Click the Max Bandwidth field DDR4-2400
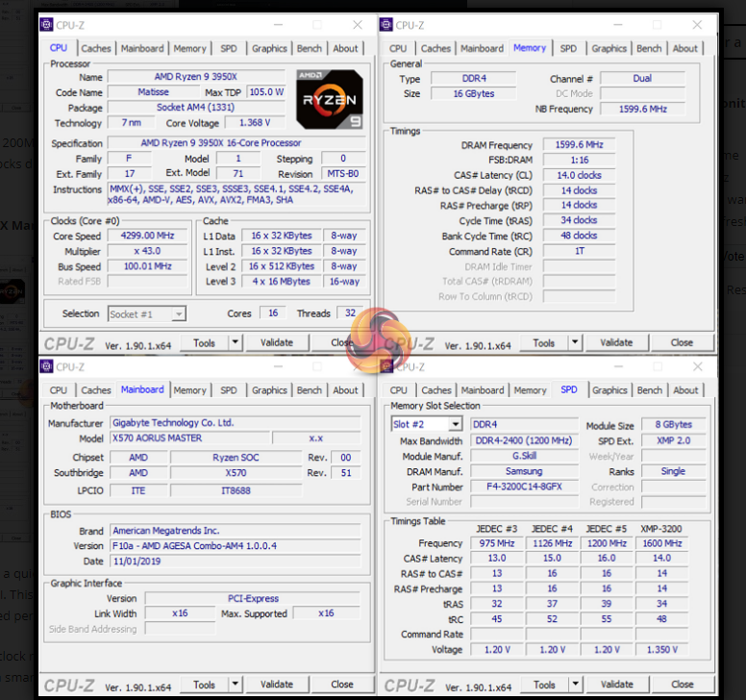 point(524,440)
